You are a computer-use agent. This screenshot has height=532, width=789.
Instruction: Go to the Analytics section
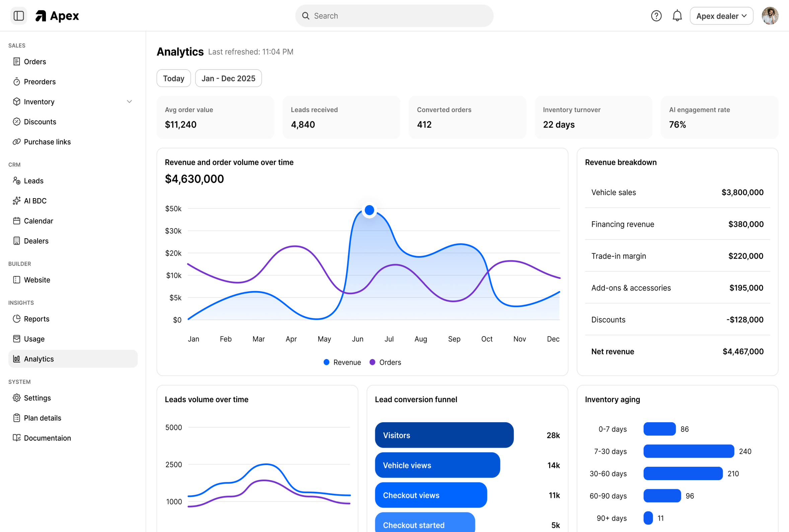click(x=39, y=359)
